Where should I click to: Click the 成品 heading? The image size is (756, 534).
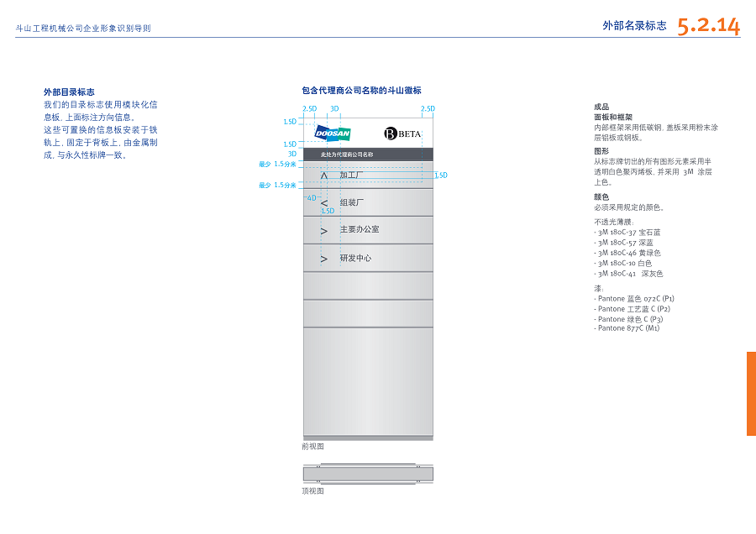pyautogui.click(x=601, y=107)
